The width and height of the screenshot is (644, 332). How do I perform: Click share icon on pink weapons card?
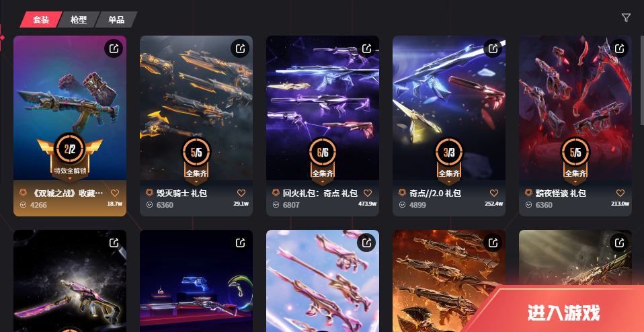pyautogui.click(x=367, y=243)
